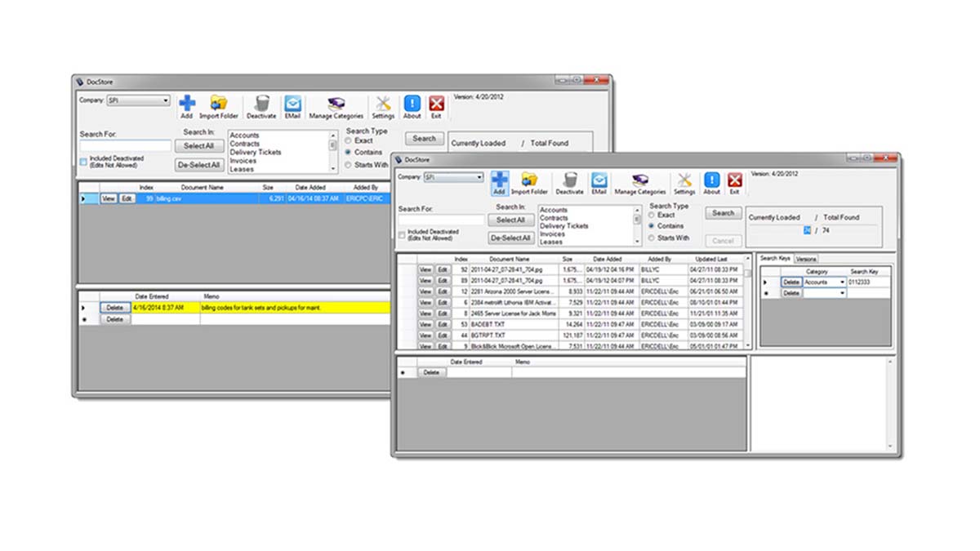Image resolution: width=980 pixels, height=551 pixels.
Task: Click the Add document icon
Action: tap(500, 181)
